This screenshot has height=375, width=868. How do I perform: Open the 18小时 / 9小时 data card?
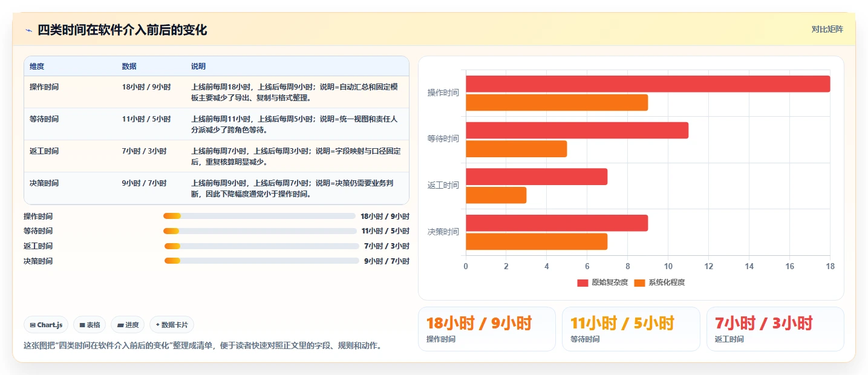[487, 329]
